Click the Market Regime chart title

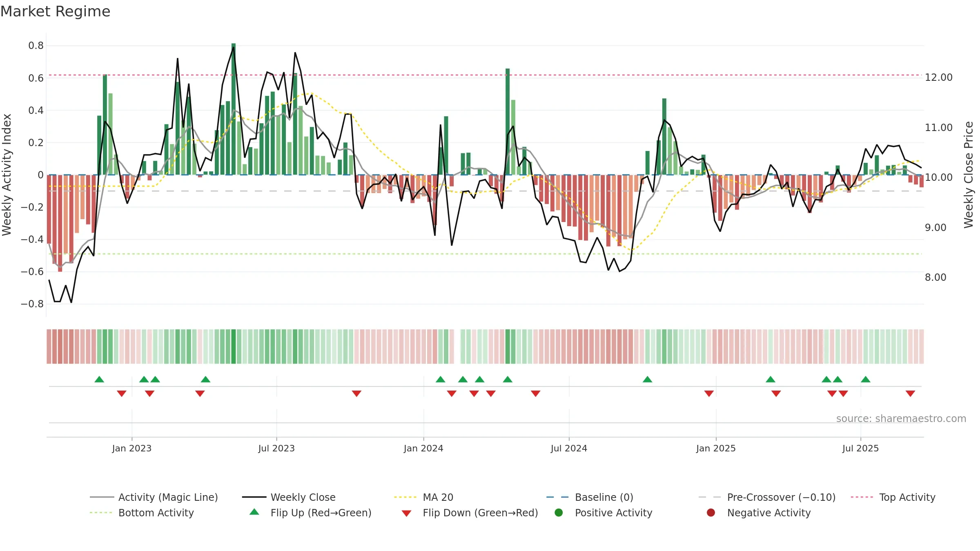(x=55, y=11)
